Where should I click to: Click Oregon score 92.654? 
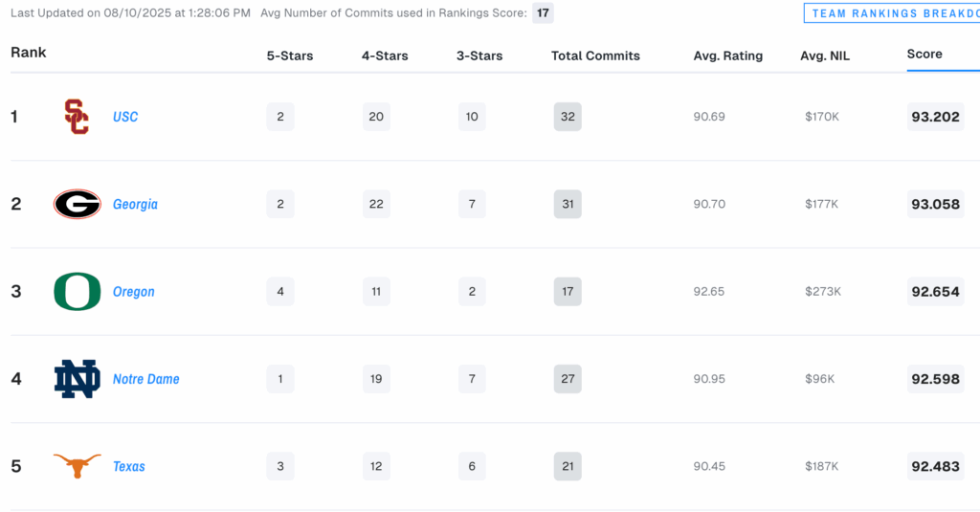pyautogui.click(x=935, y=292)
